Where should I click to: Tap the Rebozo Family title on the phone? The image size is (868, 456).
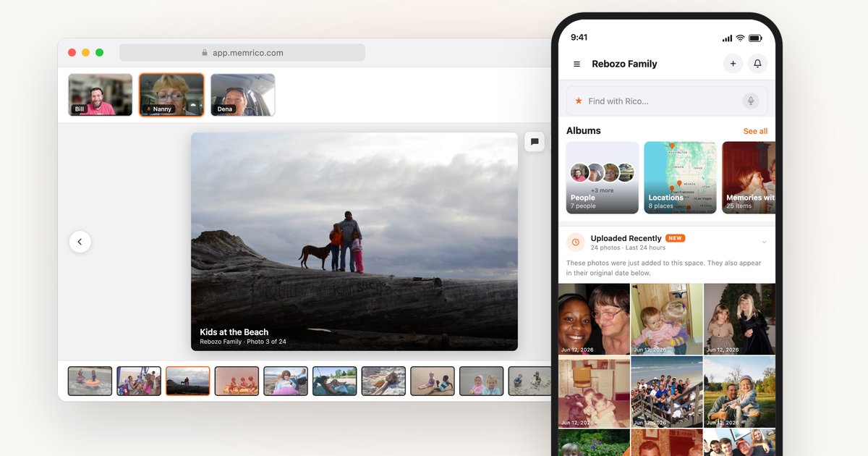click(x=624, y=64)
